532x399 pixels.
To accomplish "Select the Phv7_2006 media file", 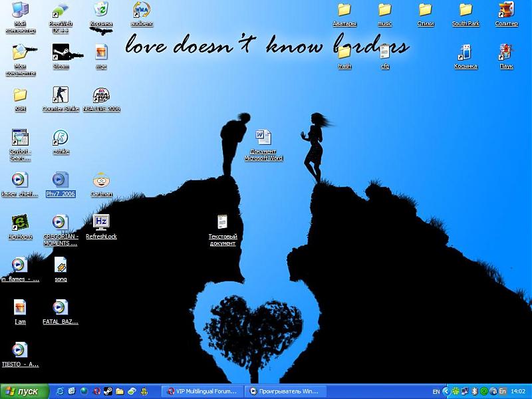I will (61, 181).
